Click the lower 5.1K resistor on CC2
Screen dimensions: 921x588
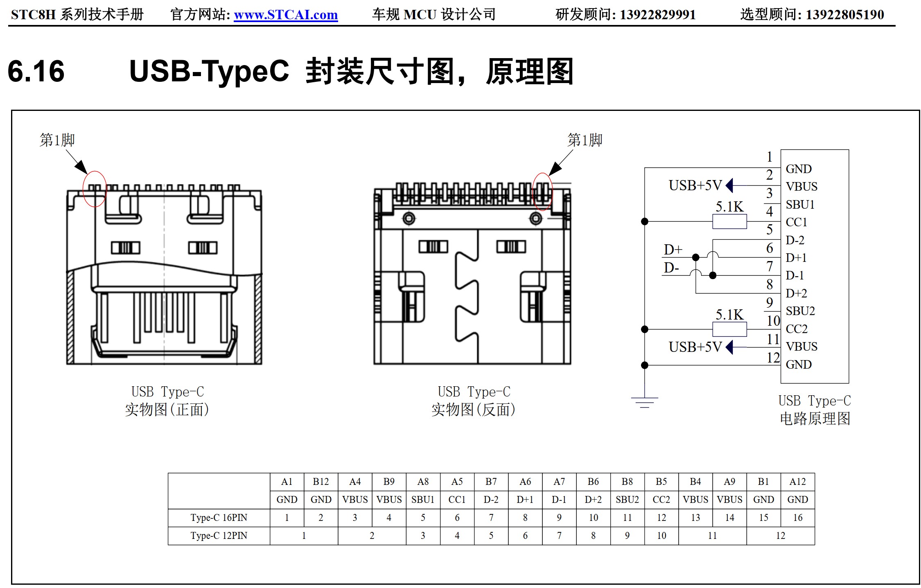[x=729, y=329]
